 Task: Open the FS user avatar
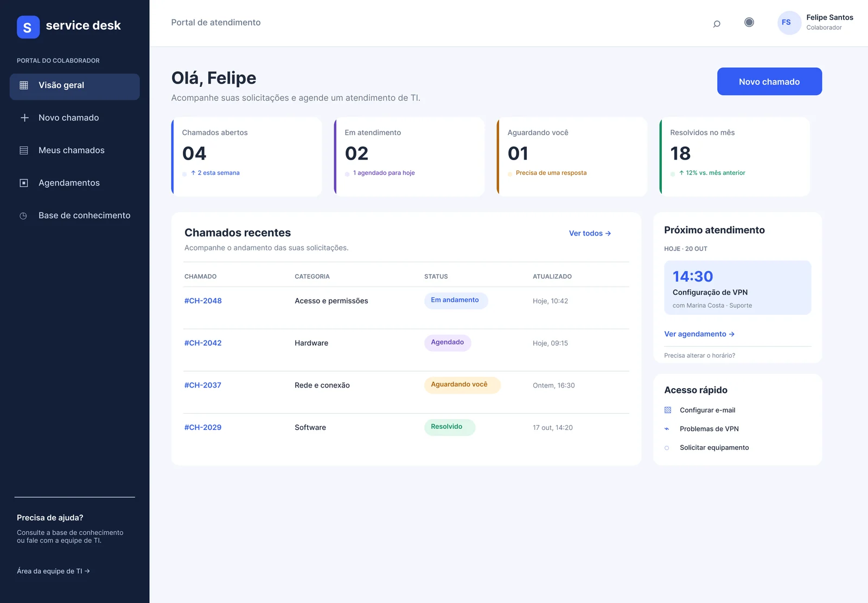coord(789,23)
